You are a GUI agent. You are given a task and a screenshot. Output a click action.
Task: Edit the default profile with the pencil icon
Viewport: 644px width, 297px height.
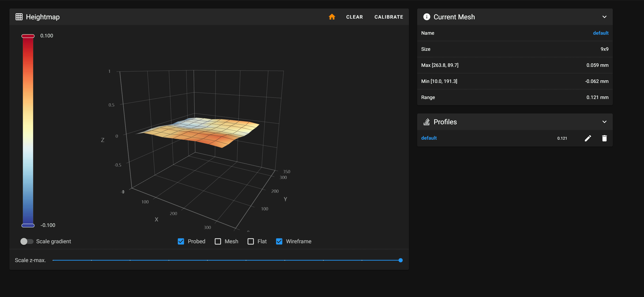(x=588, y=138)
